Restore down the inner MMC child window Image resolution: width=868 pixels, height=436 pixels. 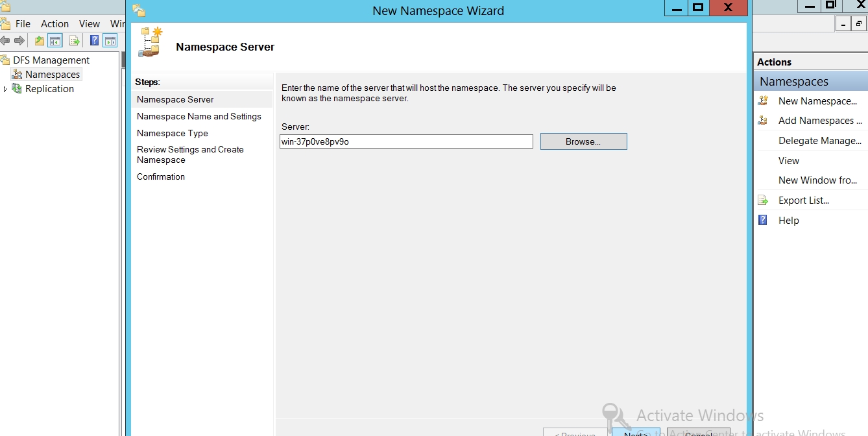(859, 24)
